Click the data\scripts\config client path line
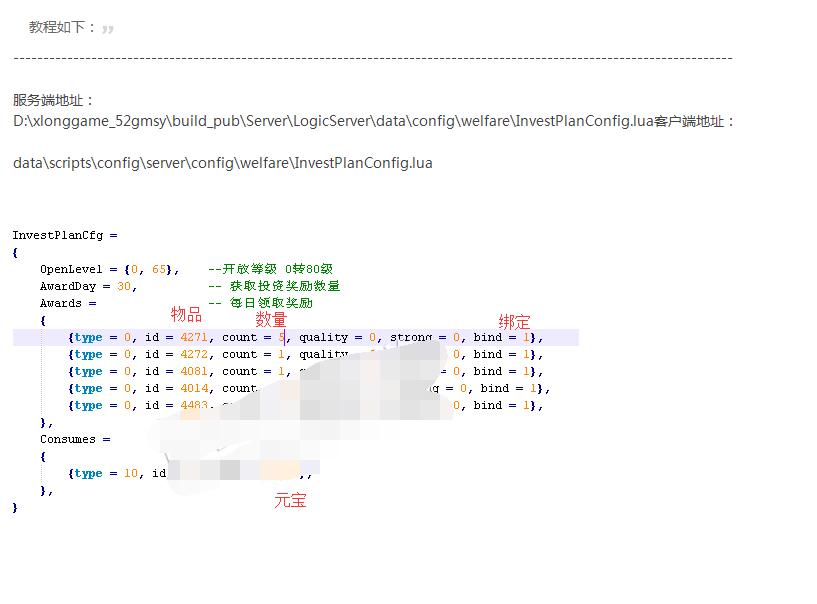This screenshot has width=817, height=604. [222, 162]
